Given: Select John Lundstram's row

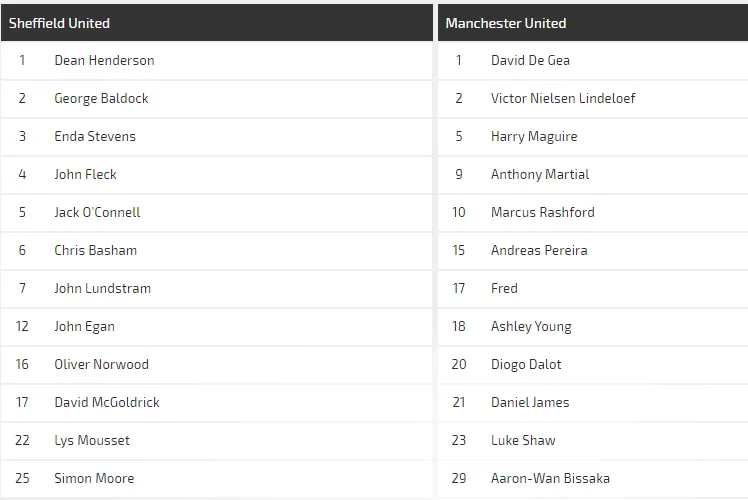Looking at the screenshot, I should [102, 288].
